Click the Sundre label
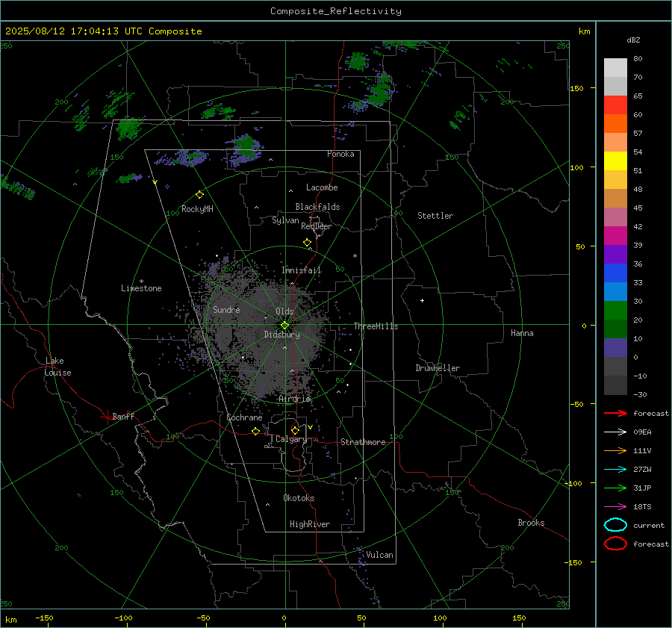 coord(226,309)
